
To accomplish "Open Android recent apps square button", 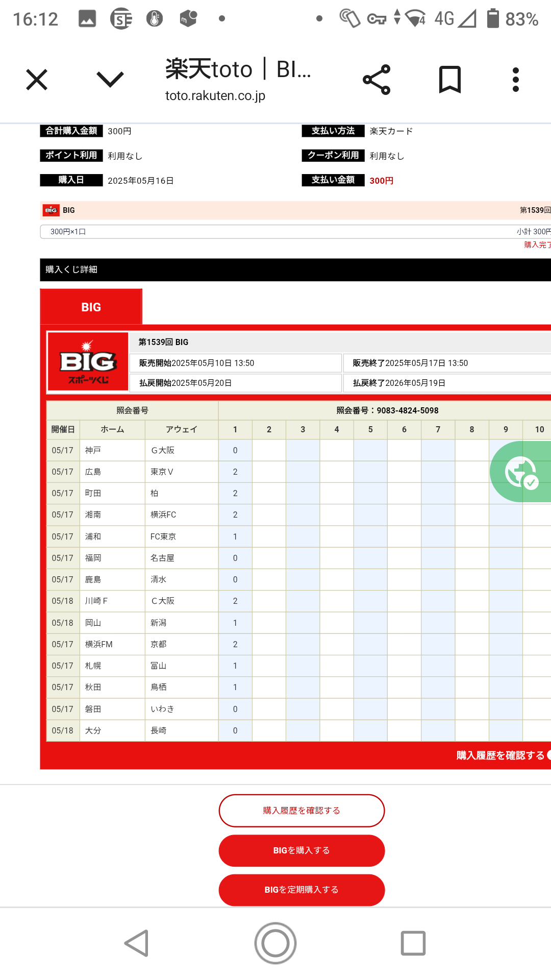I will point(413,943).
